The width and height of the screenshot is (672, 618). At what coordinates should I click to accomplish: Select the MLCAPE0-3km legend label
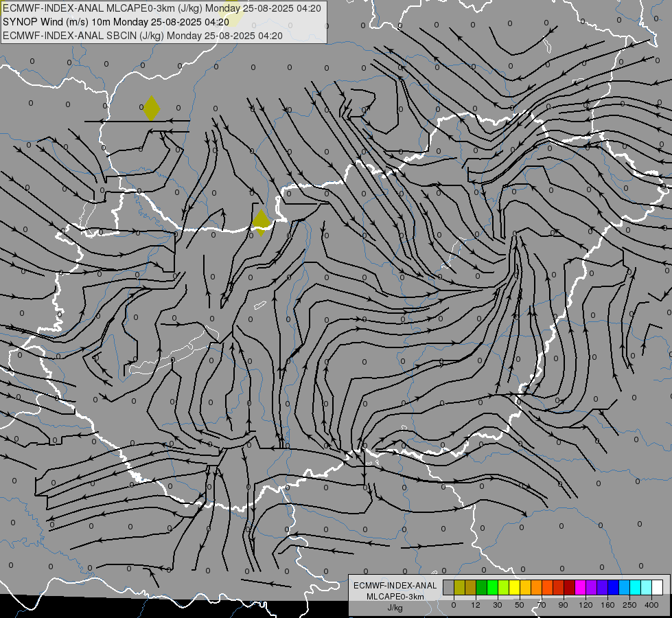[x=395, y=597]
